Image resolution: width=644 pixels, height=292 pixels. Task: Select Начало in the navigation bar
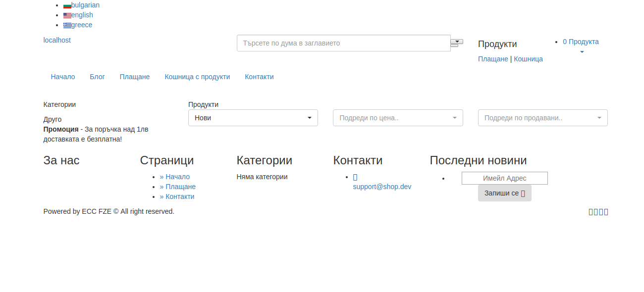[x=62, y=77]
